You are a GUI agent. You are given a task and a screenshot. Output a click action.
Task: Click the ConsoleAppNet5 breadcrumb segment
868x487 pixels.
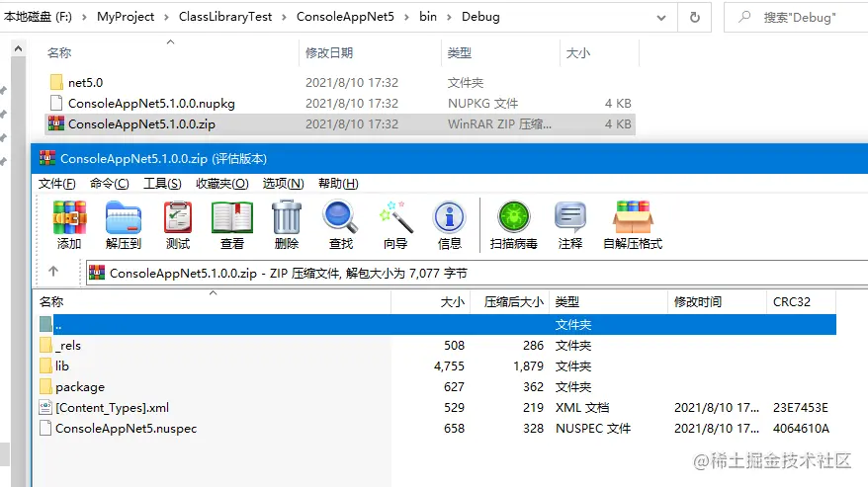click(345, 17)
